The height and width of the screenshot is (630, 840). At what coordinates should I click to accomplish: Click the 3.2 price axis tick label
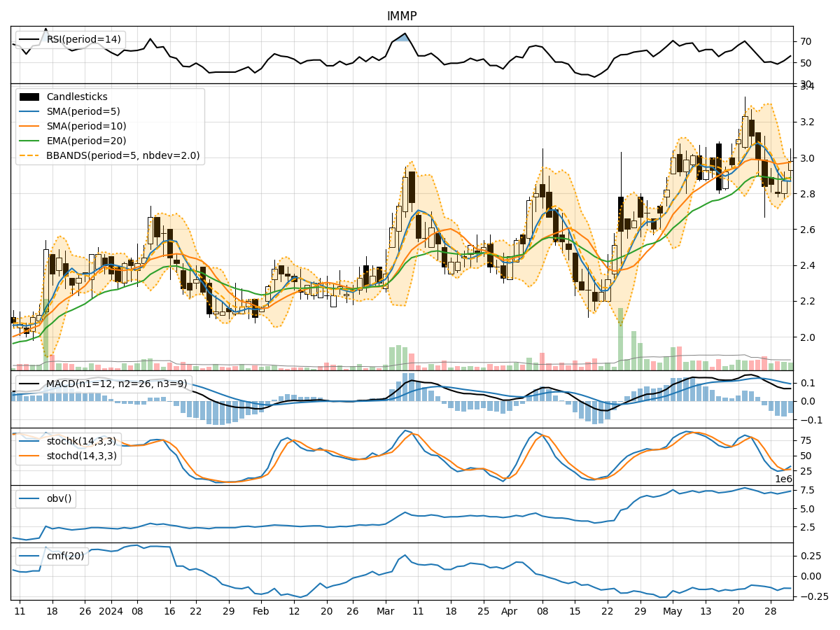pos(808,122)
